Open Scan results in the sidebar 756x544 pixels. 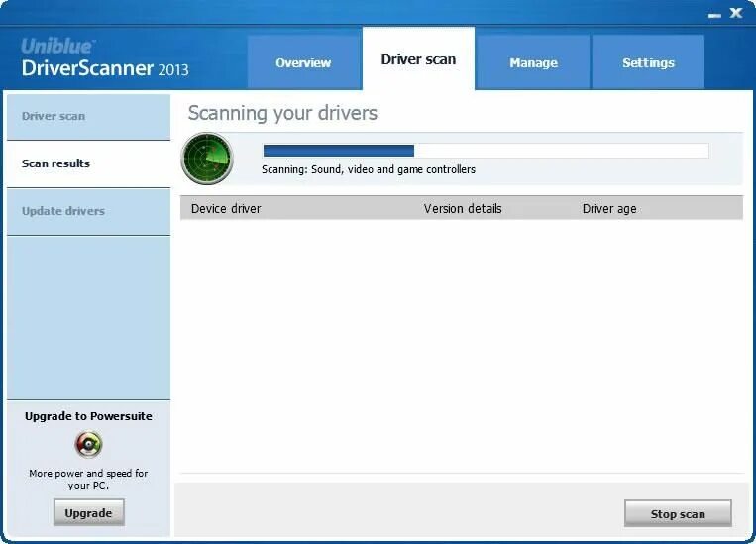pos(89,163)
